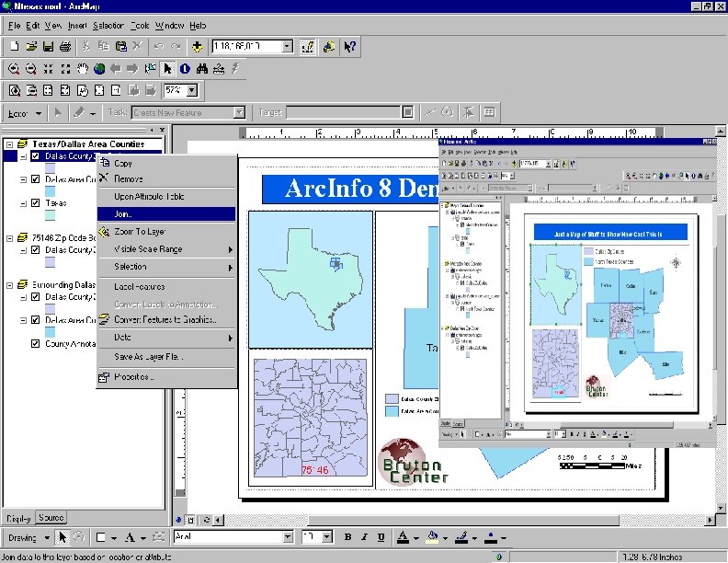Go back to previous extent
This screenshot has height=563, width=728.
pyautogui.click(x=116, y=69)
